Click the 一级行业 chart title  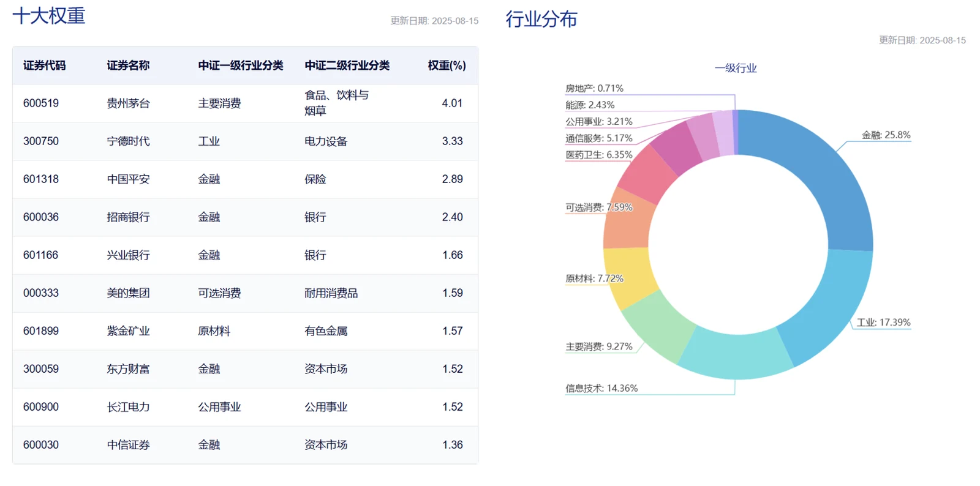click(736, 68)
